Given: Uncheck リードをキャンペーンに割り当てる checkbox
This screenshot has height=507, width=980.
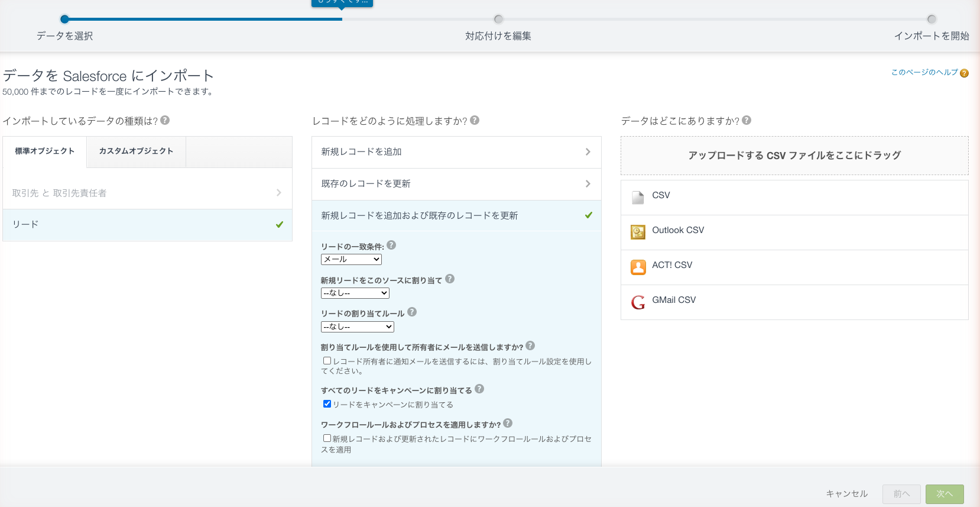Looking at the screenshot, I should click(327, 404).
